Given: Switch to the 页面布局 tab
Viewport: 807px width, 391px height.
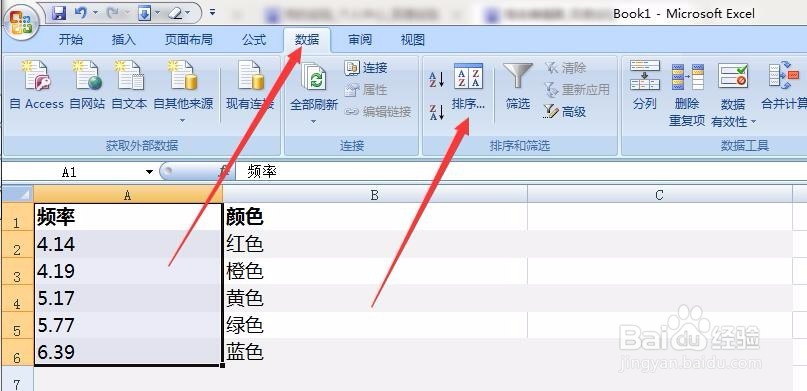Looking at the screenshot, I should [x=188, y=40].
